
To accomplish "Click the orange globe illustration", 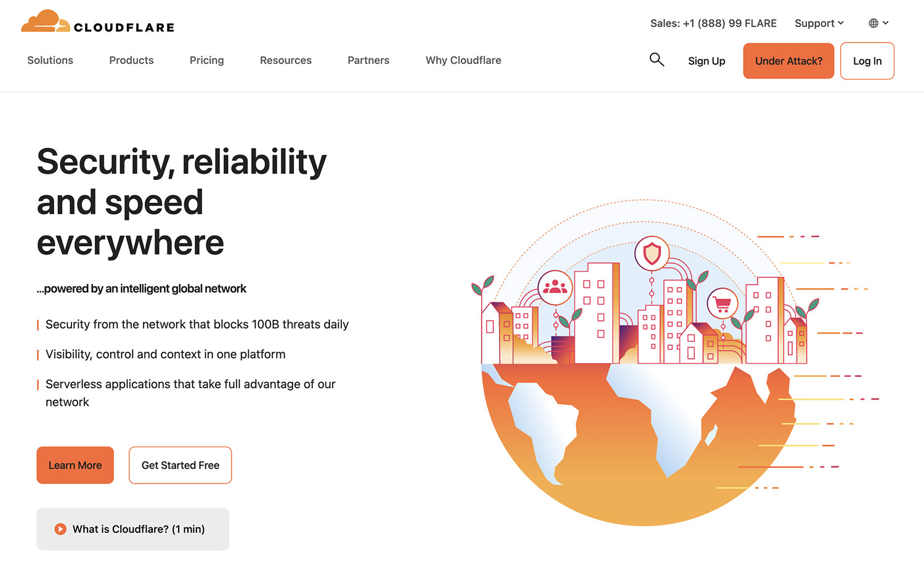I will click(x=639, y=444).
